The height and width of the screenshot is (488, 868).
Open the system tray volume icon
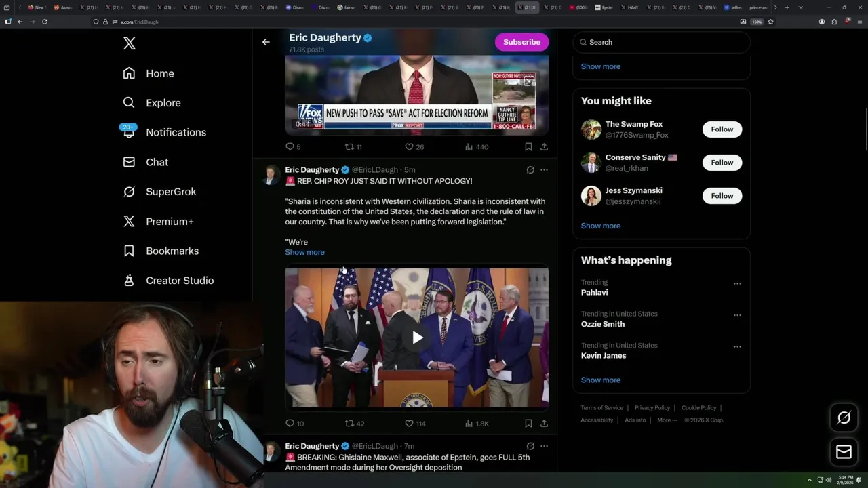tap(828, 480)
